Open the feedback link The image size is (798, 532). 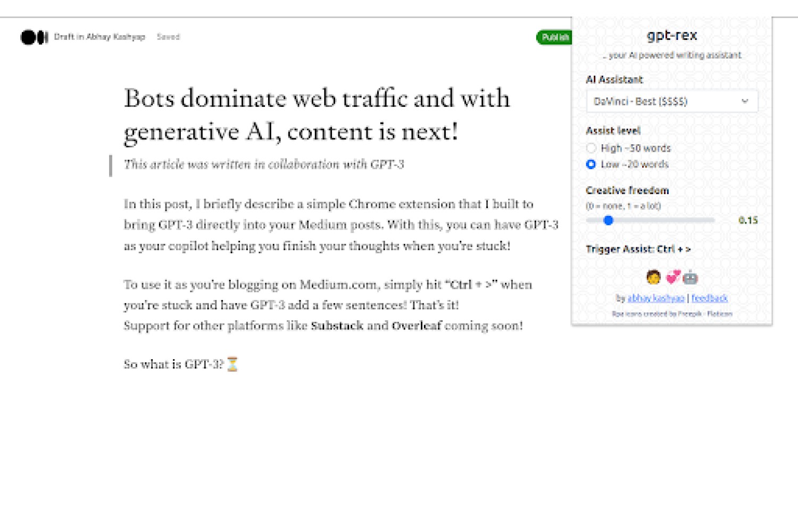point(709,298)
